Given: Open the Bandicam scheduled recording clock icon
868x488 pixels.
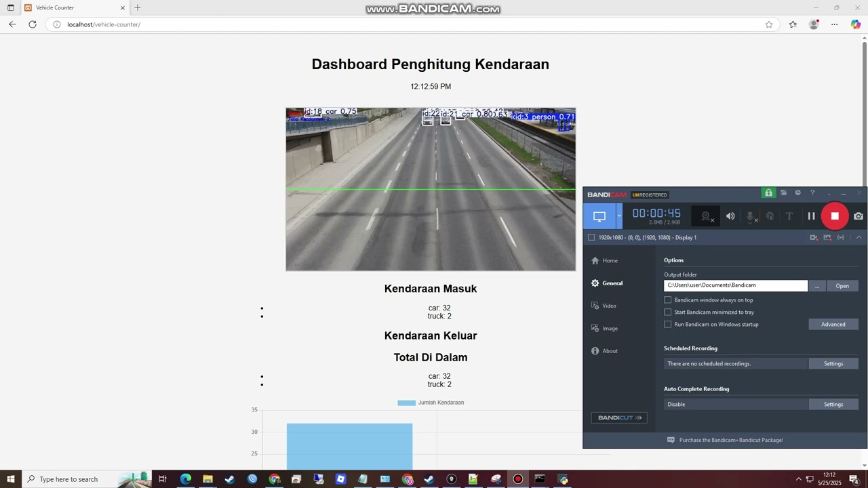Looking at the screenshot, I should pyautogui.click(x=797, y=193).
